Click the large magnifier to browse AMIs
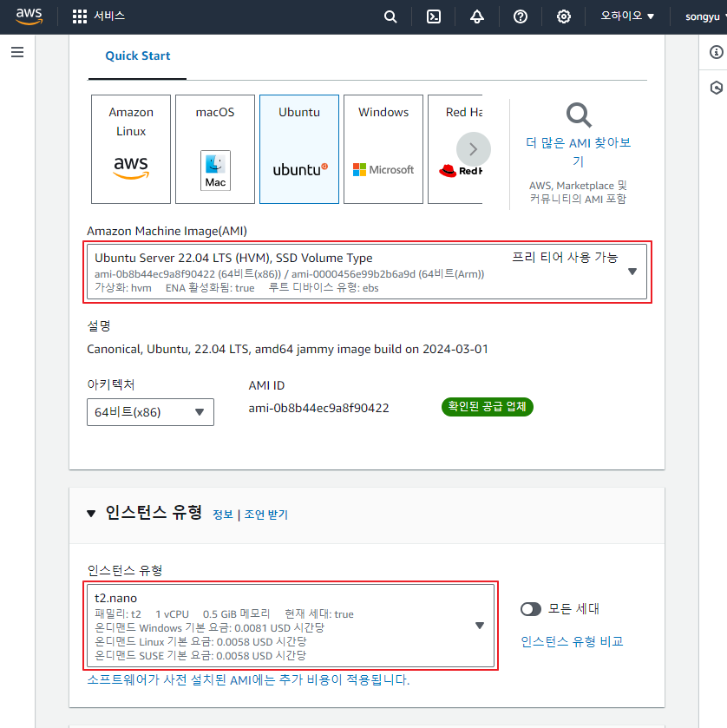 579,115
